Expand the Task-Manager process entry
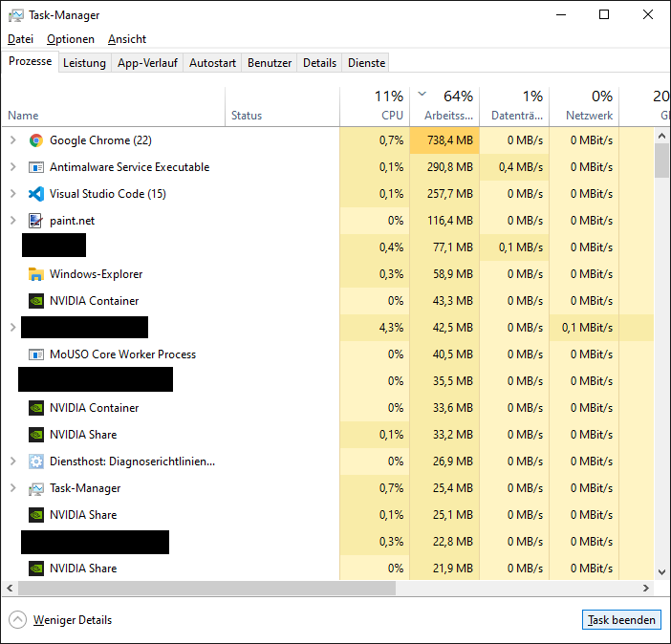This screenshot has width=671, height=644. (12, 488)
